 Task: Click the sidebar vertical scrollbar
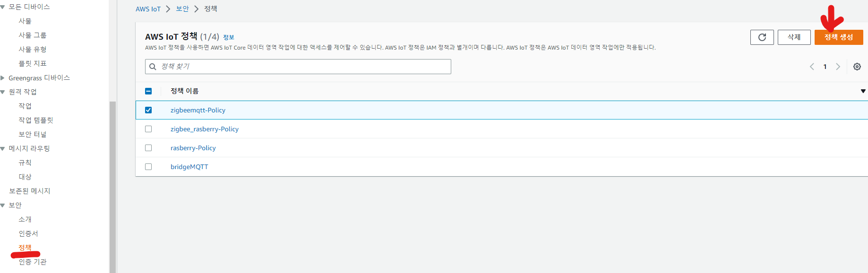[112, 187]
